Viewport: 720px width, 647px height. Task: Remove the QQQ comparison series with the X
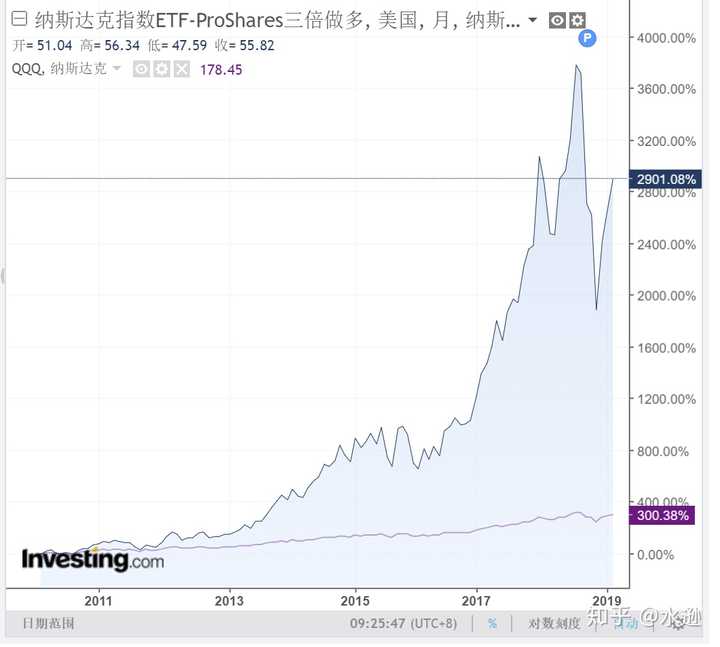(183, 70)
